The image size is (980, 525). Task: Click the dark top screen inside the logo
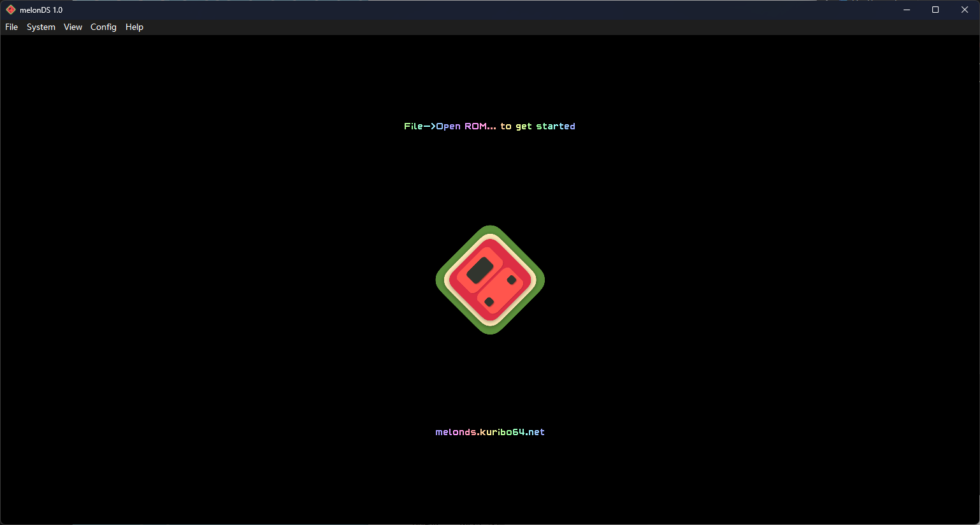tap(480, 270)
